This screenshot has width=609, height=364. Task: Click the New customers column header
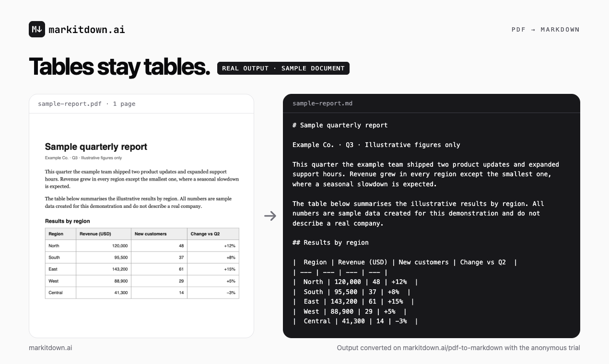click(x=159, y=234)
